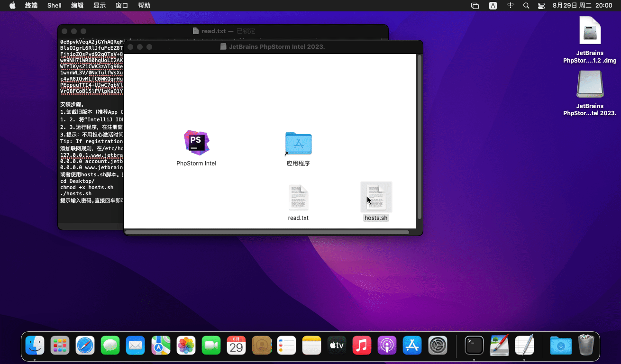621x364 pixels.
Task: Click the Finder window vertical scrollbar
Action: click(x=419, y=137)
